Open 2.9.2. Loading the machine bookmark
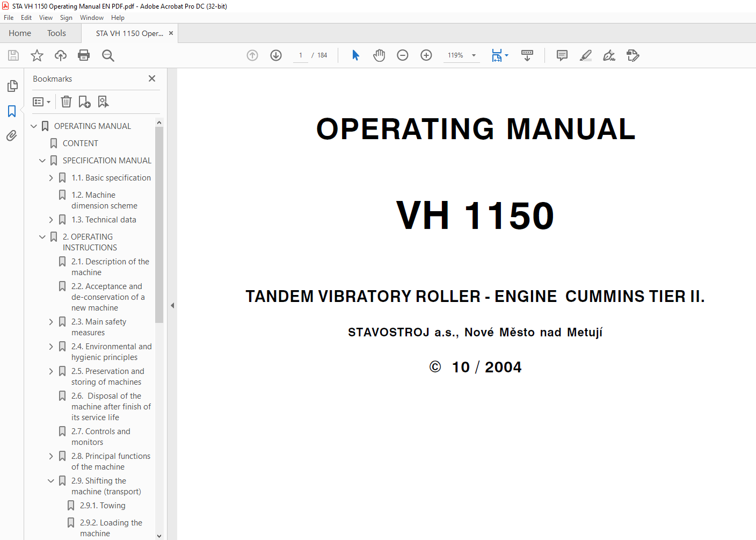756x540 pixels. [111, 528]
